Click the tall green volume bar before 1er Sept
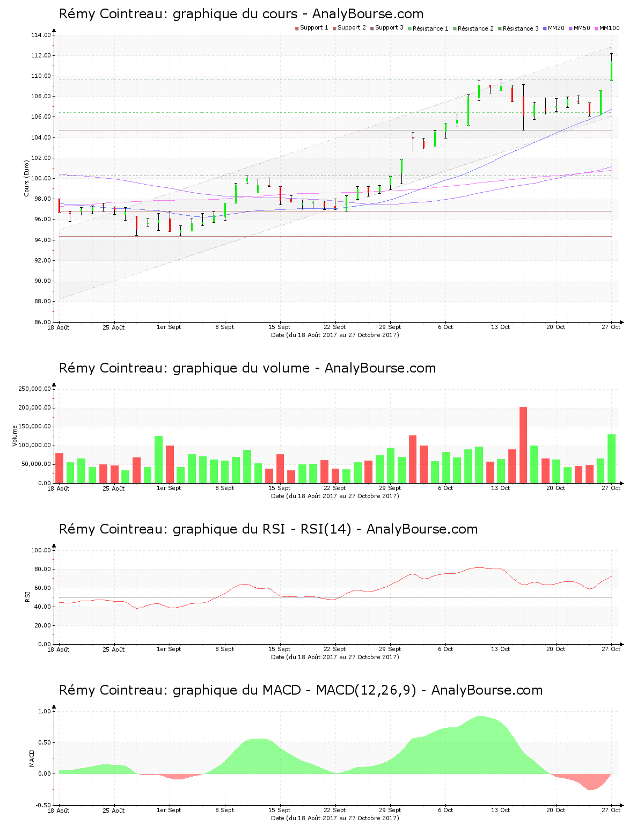The height and width of the screenshot is (832, 644). (159, 459)
